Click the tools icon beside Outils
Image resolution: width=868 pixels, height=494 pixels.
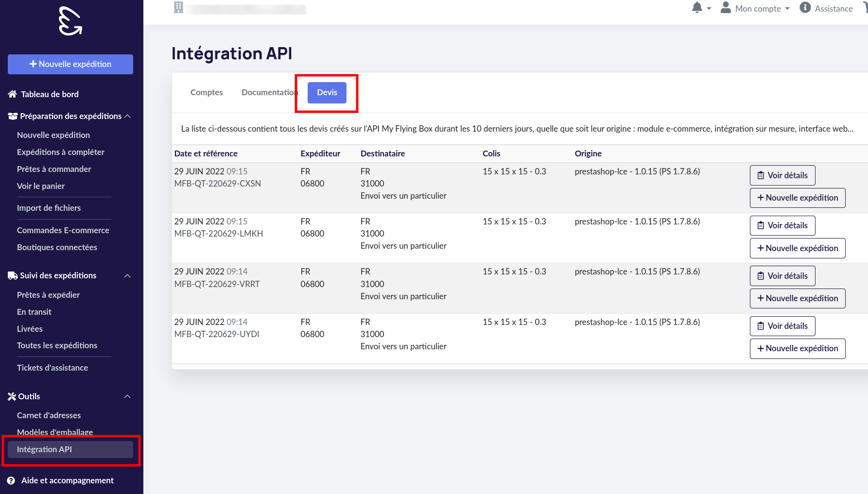[12, 396]
